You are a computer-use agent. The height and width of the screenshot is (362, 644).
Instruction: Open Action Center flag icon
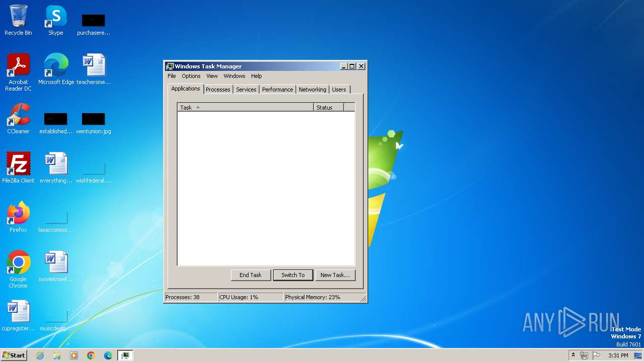pos(596,355)
